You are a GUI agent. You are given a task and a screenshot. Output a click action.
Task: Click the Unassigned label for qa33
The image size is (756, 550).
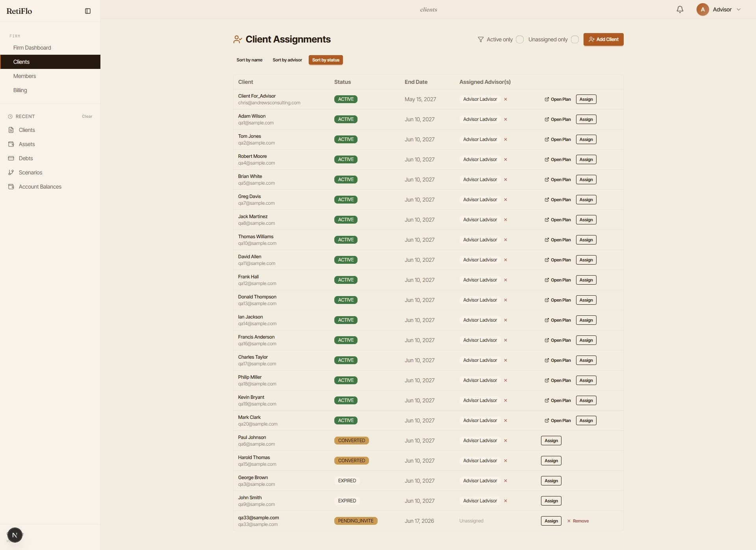[471, 521]
